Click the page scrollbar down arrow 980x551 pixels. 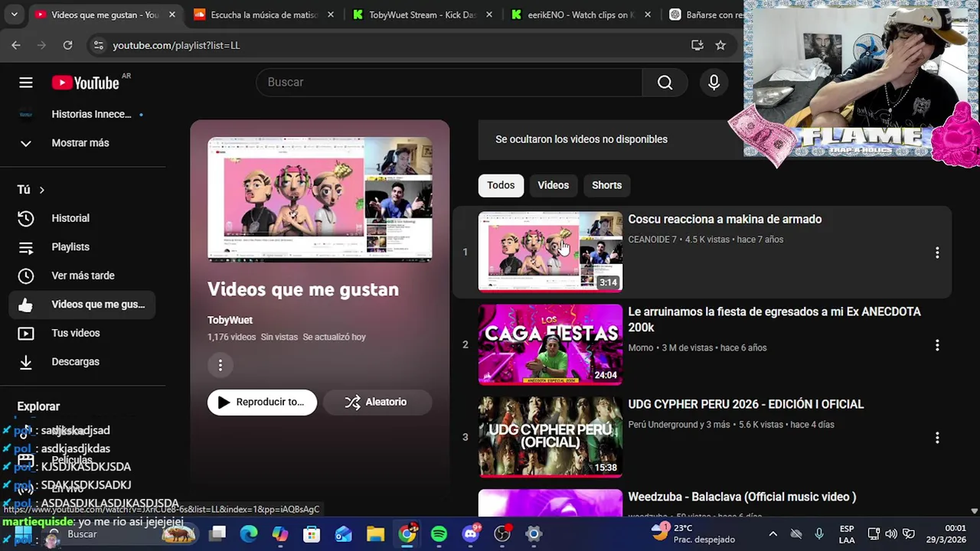pyautogui.click(x=974, y=510)
